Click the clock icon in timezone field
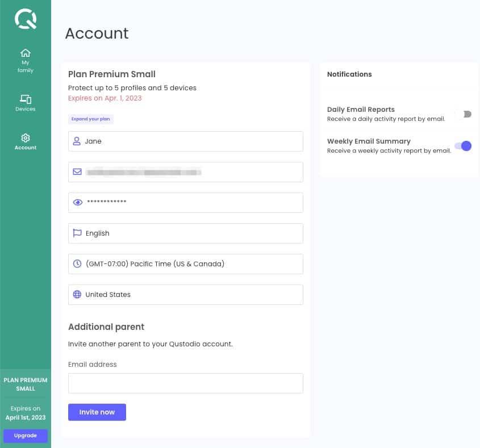The image size is (480, 448). (x=77, y=263)
